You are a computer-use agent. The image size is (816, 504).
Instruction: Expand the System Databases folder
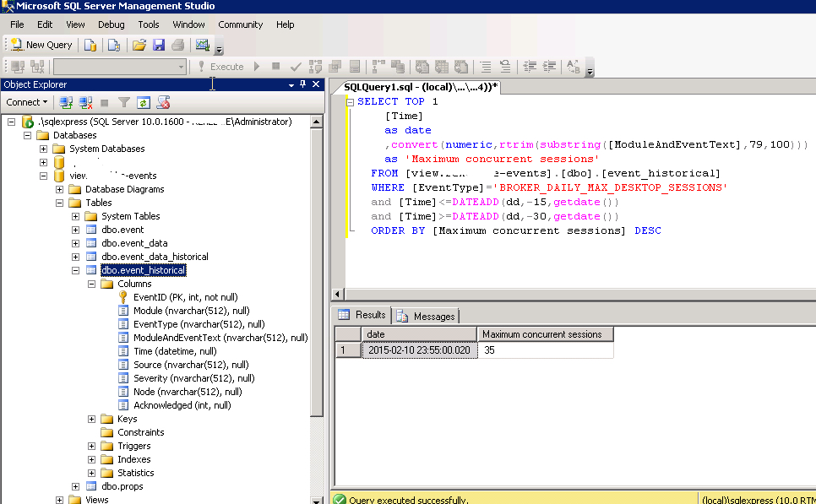(x=44, y=149)
